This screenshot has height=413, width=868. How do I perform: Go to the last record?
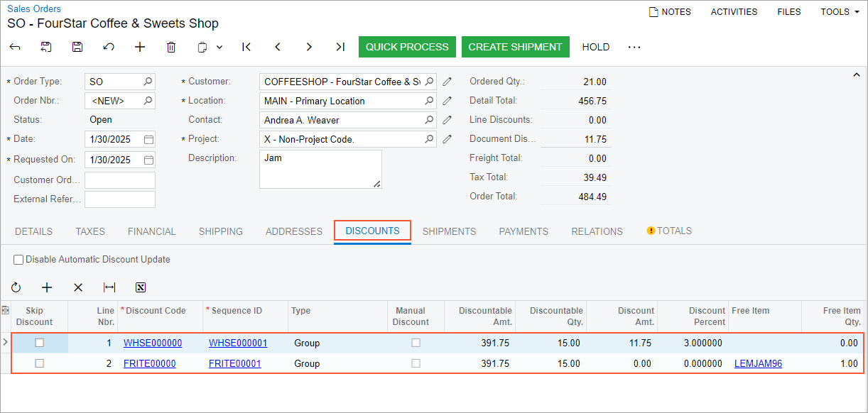point(340,47)
